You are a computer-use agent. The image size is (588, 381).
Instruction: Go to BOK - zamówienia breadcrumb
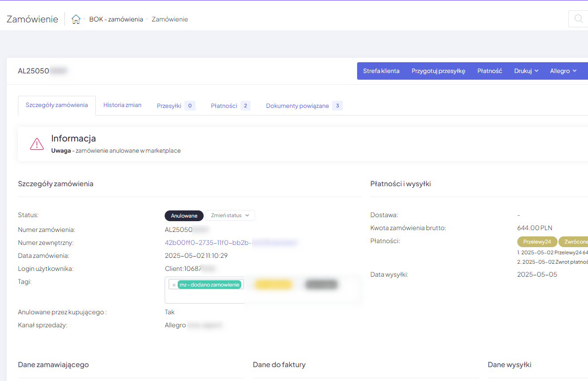116,19
